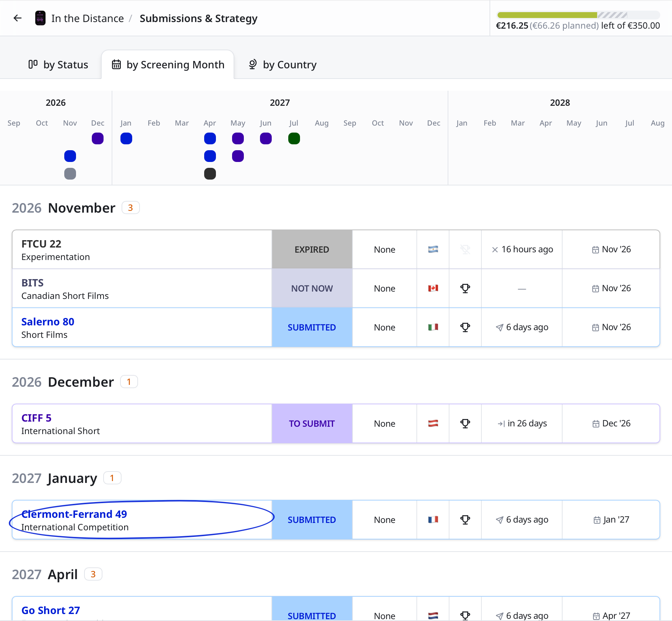Screen dimensions: 672x621
Task: Open the Clermont-Ferrand 49 festival link
Action: pyautogui.click(x=74, y=514)
